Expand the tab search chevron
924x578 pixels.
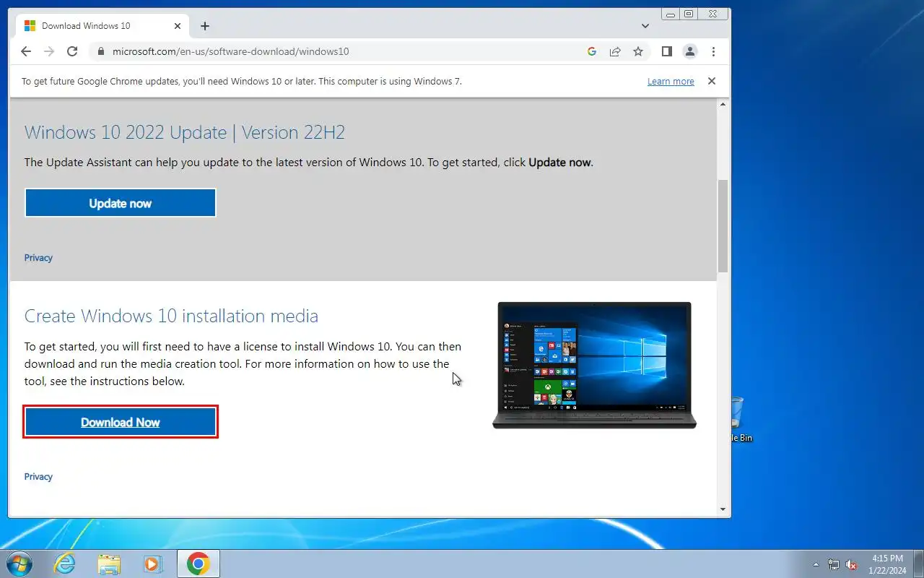tap(645, 25)
